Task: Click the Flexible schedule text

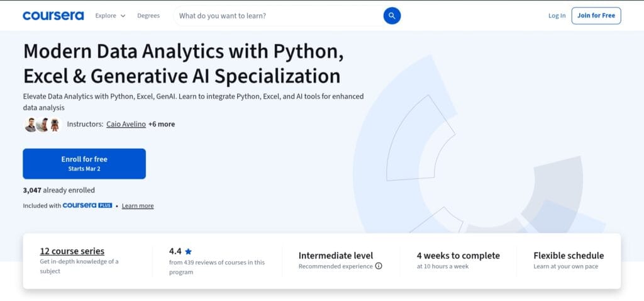Action: pyautogui.click(x=569, y=256)
